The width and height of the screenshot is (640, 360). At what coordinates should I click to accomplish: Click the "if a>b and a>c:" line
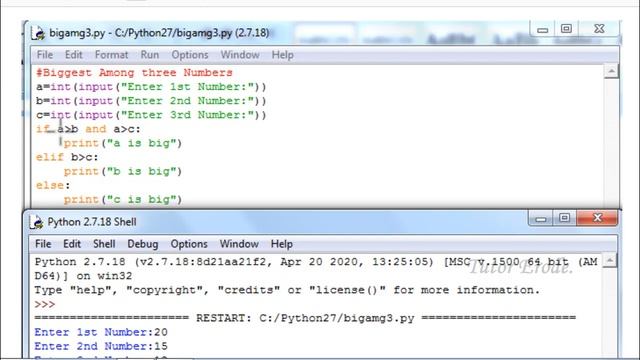88,129
